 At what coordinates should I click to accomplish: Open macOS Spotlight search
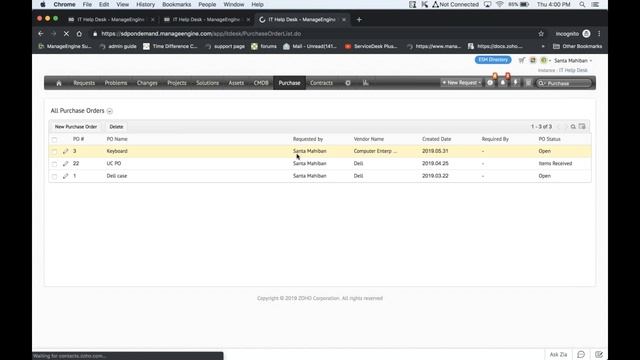[582, 4]
